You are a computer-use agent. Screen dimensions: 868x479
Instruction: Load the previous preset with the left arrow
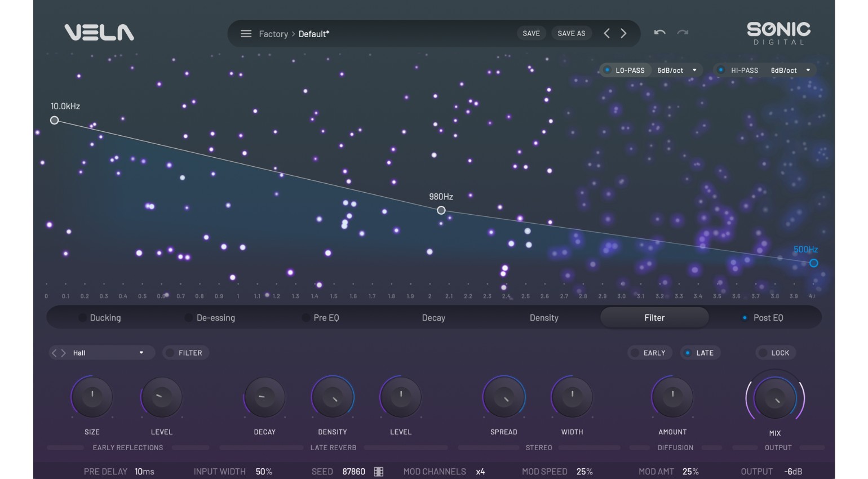606,33
